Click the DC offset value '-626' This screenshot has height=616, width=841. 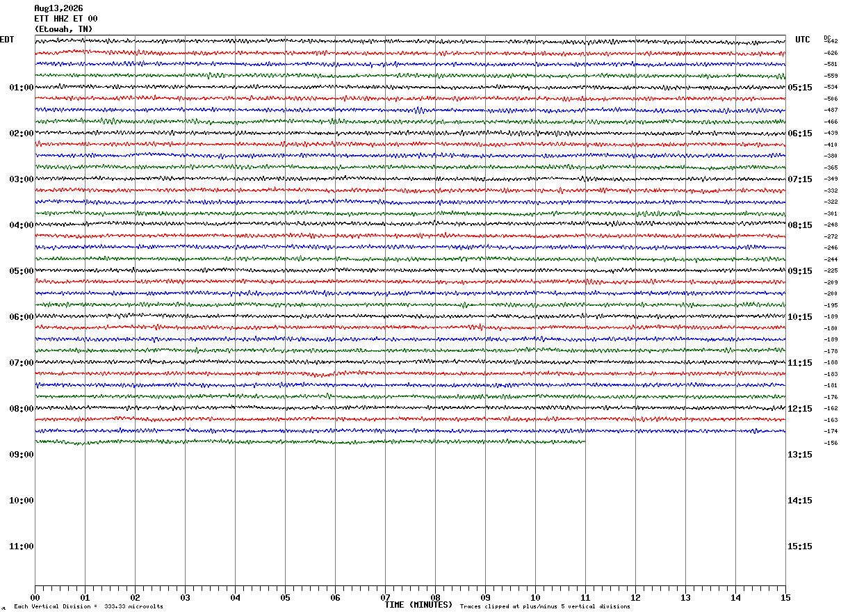(x=831, y=53)
